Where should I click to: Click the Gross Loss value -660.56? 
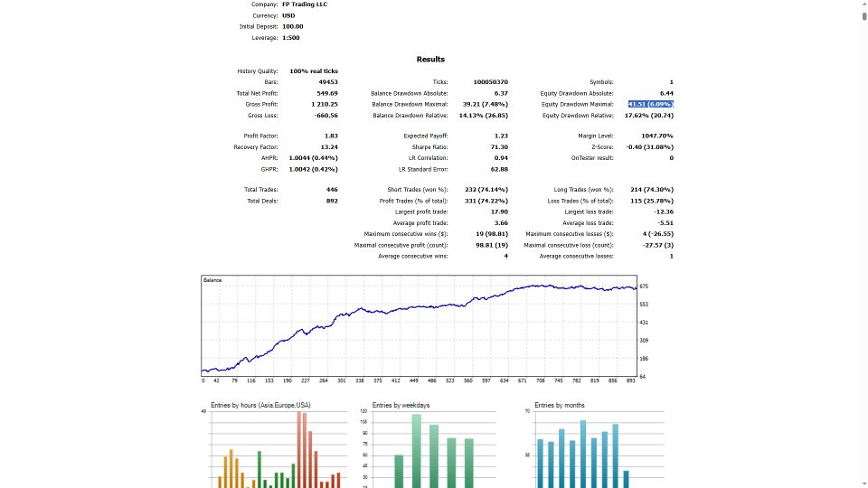point(326,116)
